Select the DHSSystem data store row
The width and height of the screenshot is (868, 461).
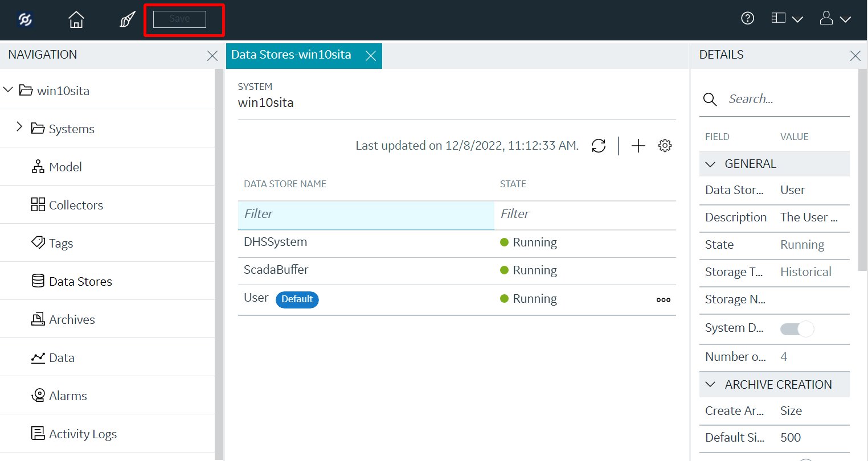pyautogui.click(x=457, y=243)
